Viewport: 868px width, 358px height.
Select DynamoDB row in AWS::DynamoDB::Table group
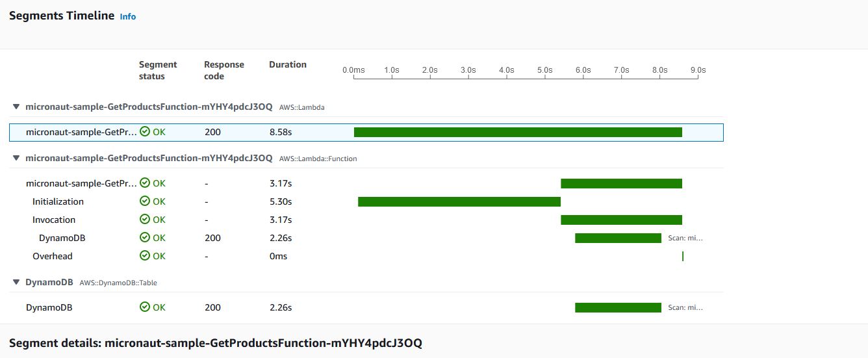(x=366, y=307)
